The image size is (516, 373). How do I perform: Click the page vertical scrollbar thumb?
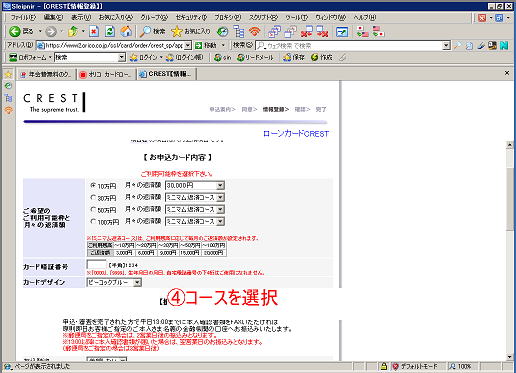click(510, 199)
